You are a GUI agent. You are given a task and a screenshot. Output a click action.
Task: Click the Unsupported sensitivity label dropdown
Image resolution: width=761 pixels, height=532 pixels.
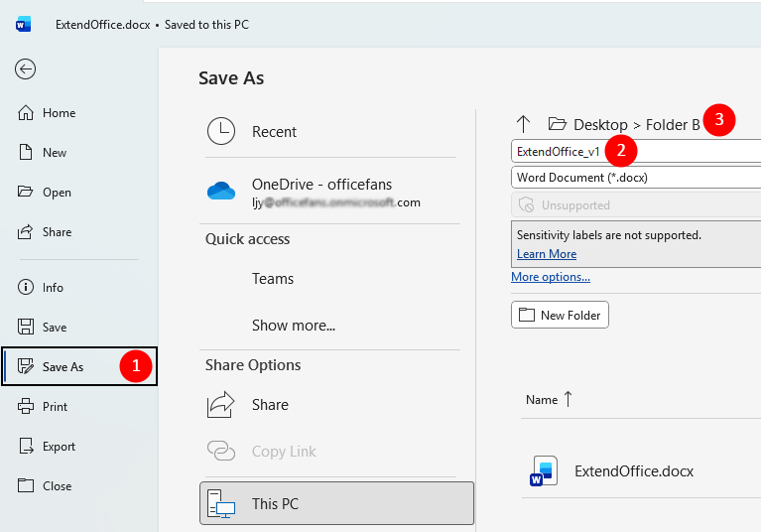636,204
